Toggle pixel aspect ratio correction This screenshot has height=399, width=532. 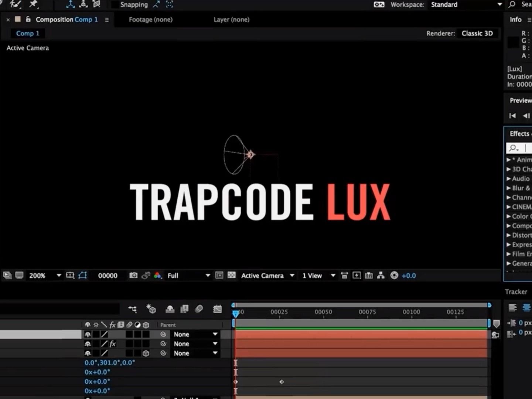pos(344,275)
